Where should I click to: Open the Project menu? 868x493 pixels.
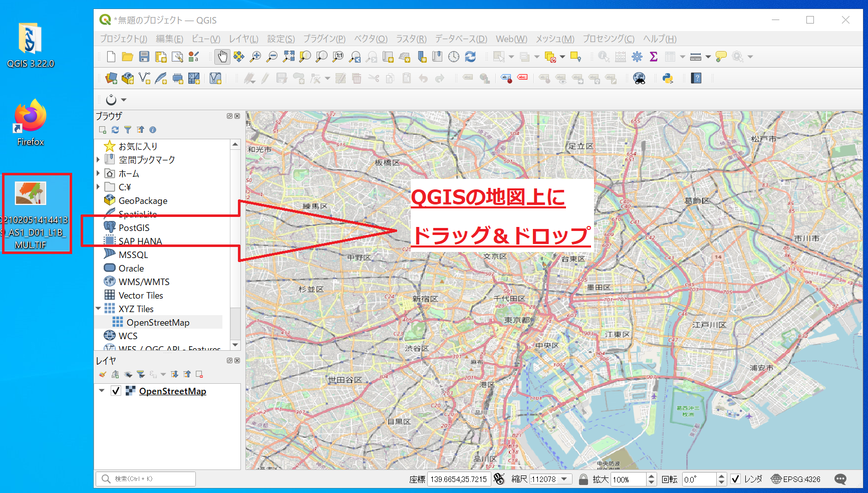[123, 39]
